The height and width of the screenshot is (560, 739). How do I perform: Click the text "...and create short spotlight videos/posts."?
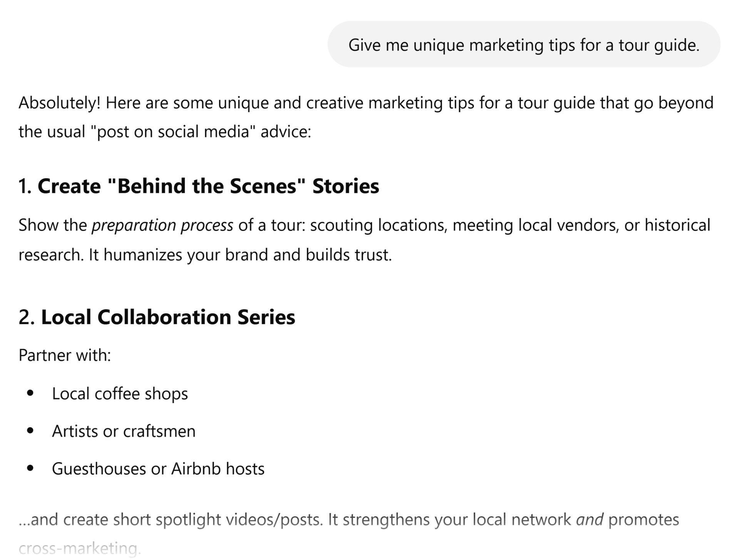171,520
